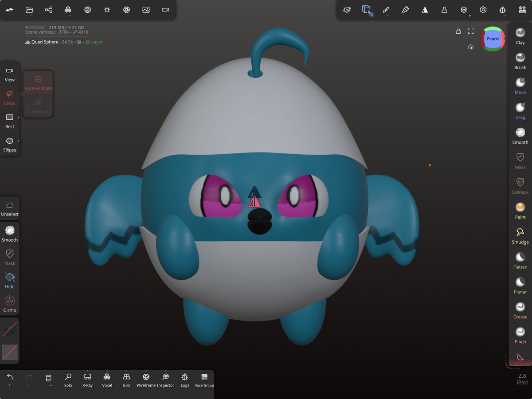
Task: Open the Debug bug menu in top bar
Action: (x=502, y=10)
